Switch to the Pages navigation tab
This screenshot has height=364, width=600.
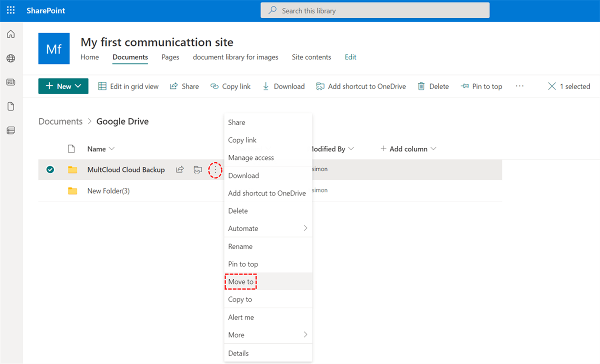tap(170, 57)
